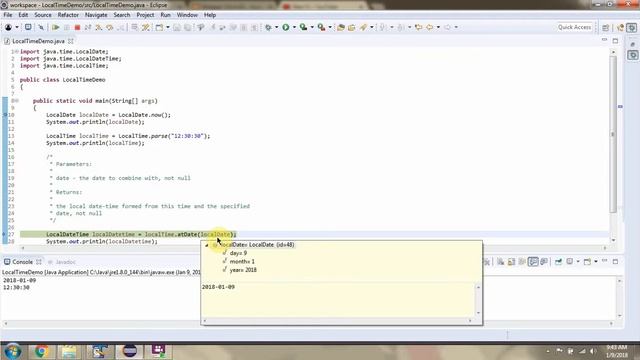Switch to the Debug perspective icon
The height and width of the screenshot is (360, 640).
point(632,27)
